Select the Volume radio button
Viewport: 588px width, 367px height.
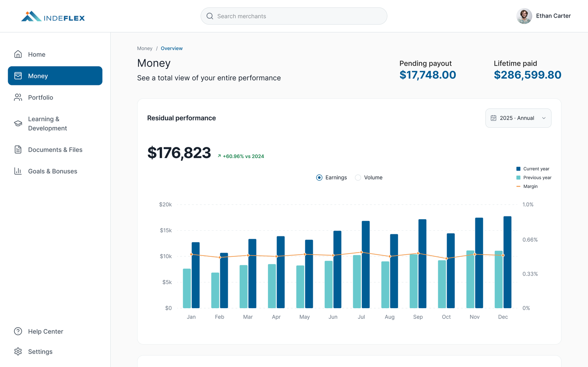tap(358, 178)
